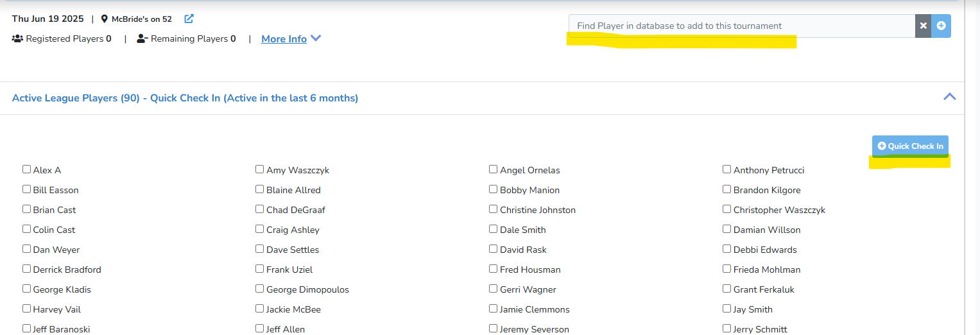Click the Registered Players group icon
Viewport: 980px width, 335px height.
pos(17,39)
